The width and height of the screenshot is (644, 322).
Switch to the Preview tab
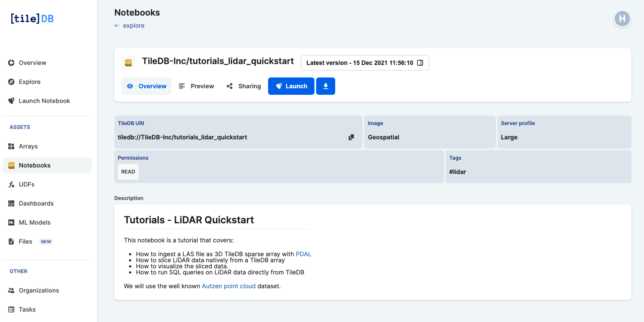(196, 86)
